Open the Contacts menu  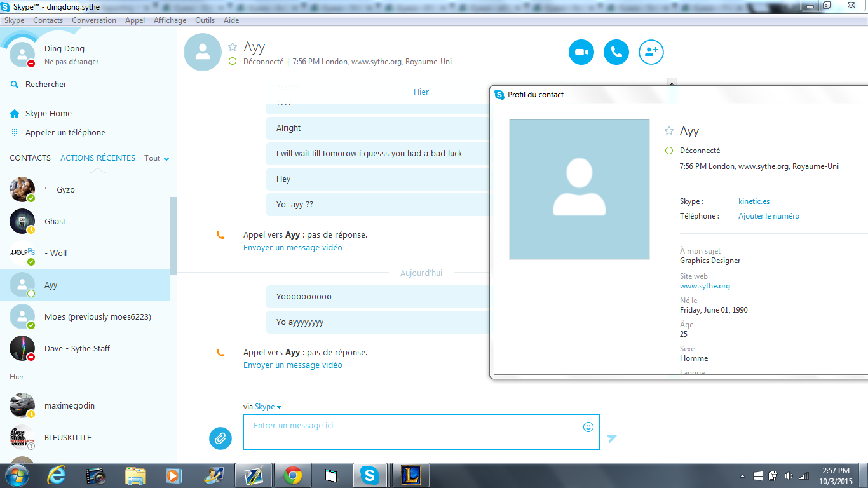click(x=48, y=20)
